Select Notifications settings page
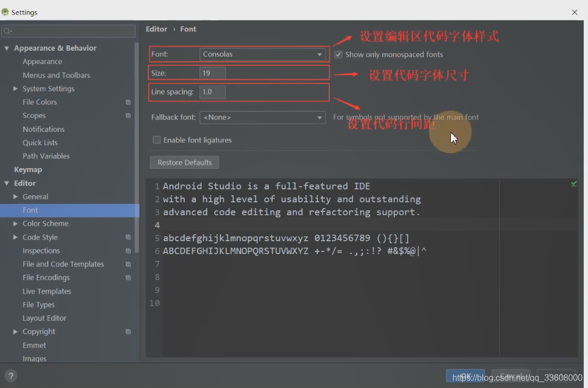This screenshot has width=588, height=388. click(x=44, y=129)
